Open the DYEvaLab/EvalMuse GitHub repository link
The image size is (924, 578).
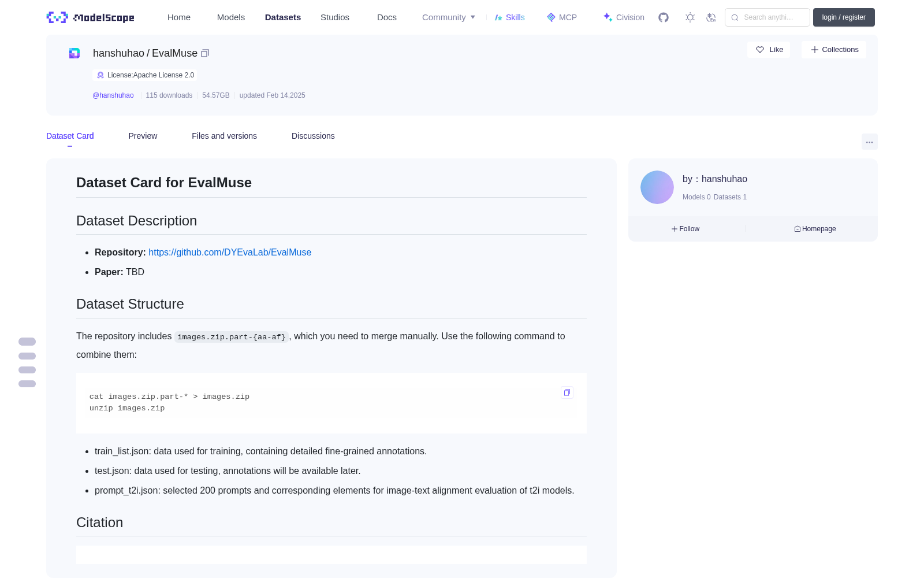(x=230, y=252)
